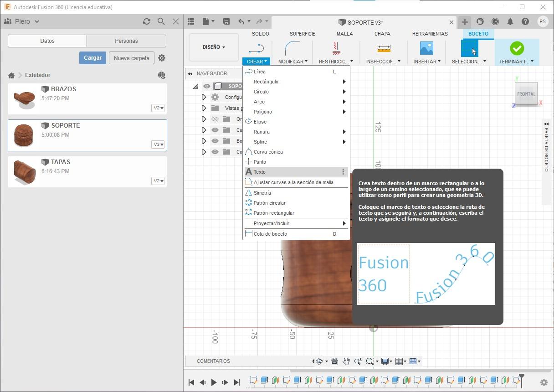Viewport: 554px width, 392px height.
Task: Switch to the SOLIDO ribbon tab
Action: coord(261,34)
